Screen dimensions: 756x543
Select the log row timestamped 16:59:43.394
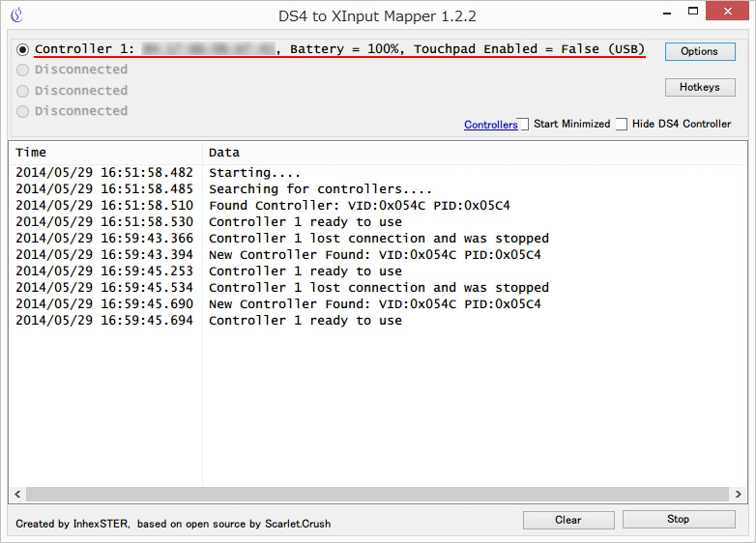378,254
